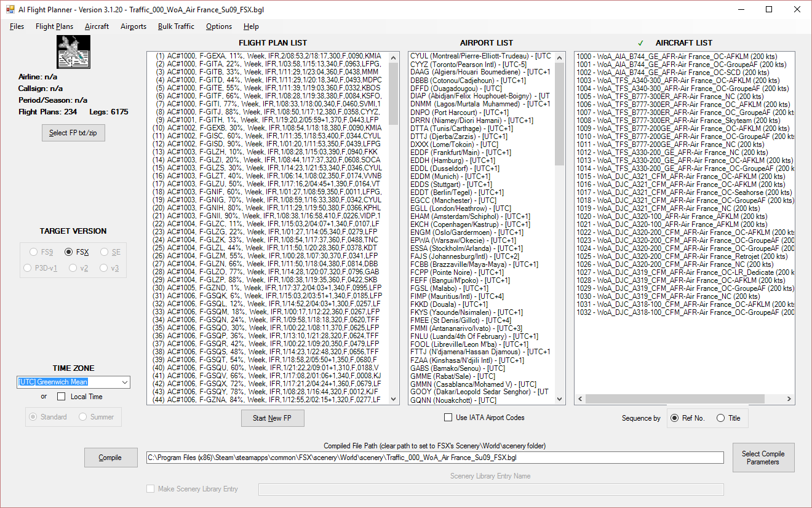The width and height of the screenshot is (812, 508).
Task: Select aircraft 1002 B744 Air France OC-SCD
Action: (685, 73)
